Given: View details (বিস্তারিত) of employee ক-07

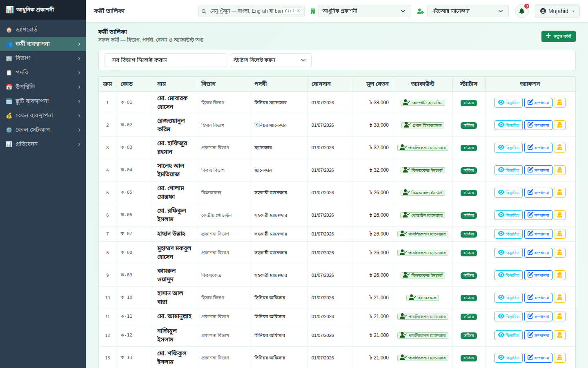Looking at the screenshot, I should coord(508,234).
